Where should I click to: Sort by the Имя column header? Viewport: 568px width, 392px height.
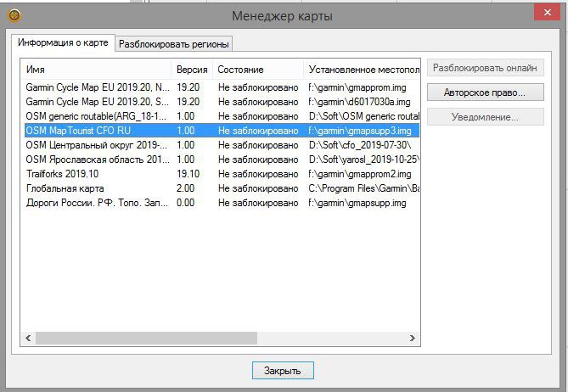pos(96,70)
